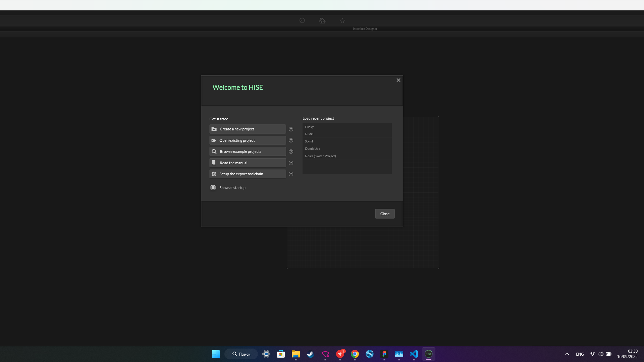Open Wi-Fi network settings in tray
Screen dimensions: 644x362
click(x=593, y=354)
